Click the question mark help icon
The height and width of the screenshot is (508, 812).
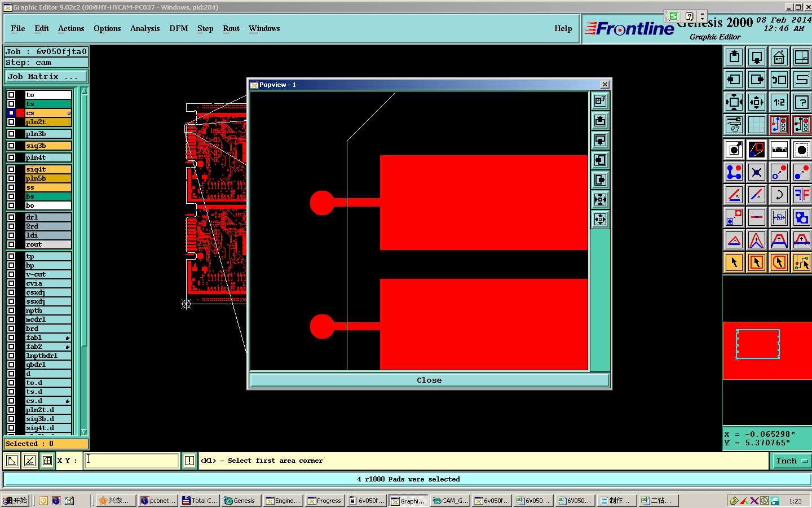(802, 102)
